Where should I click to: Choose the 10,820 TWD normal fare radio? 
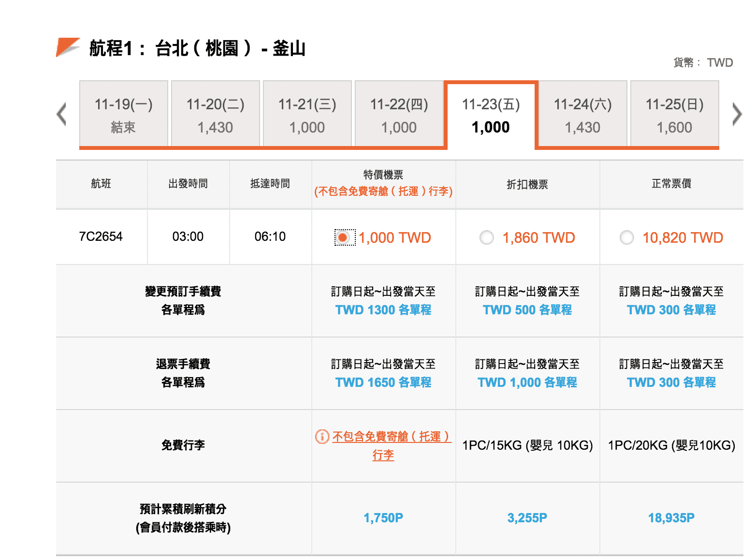626,237
